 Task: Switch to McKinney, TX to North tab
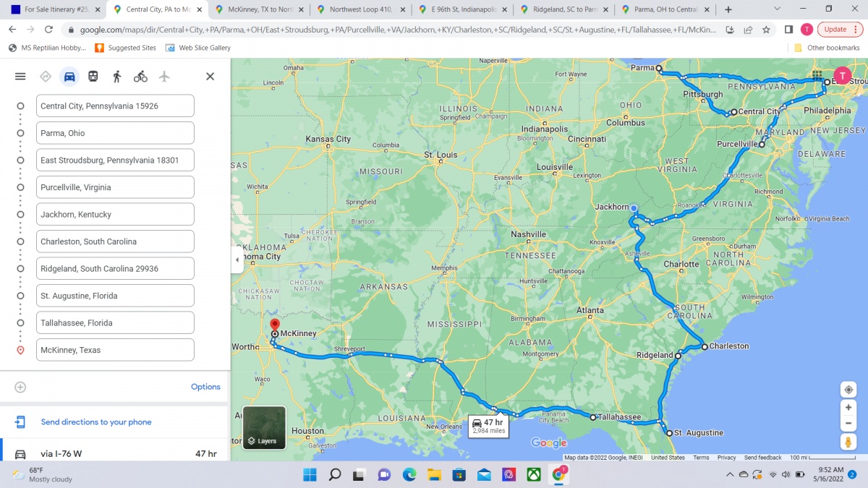259,9
